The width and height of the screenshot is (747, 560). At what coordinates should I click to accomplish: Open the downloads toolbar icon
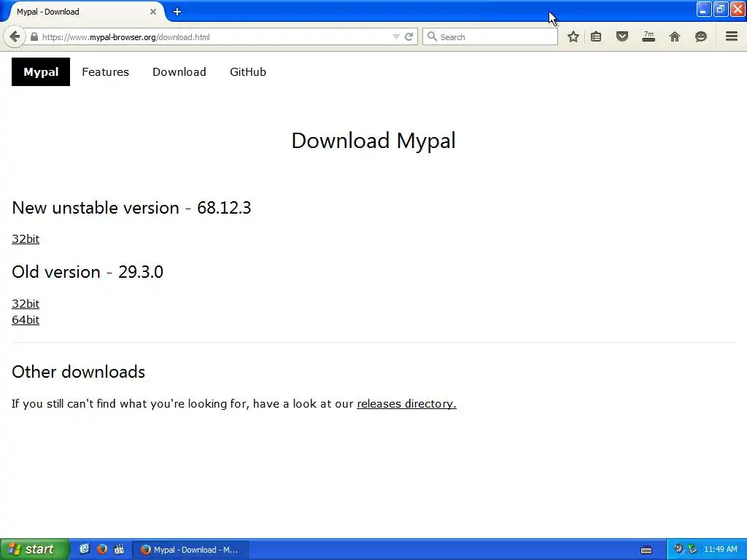coord(649,36)
